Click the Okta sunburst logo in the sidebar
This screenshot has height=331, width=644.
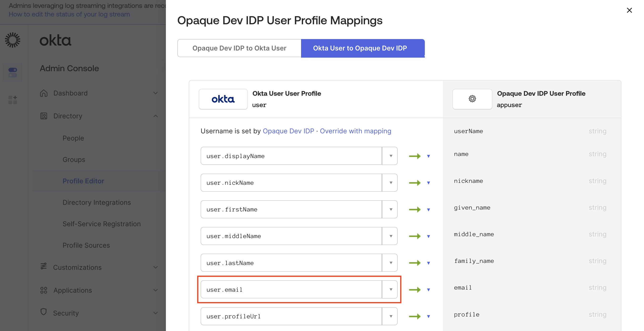coord(13,40)
